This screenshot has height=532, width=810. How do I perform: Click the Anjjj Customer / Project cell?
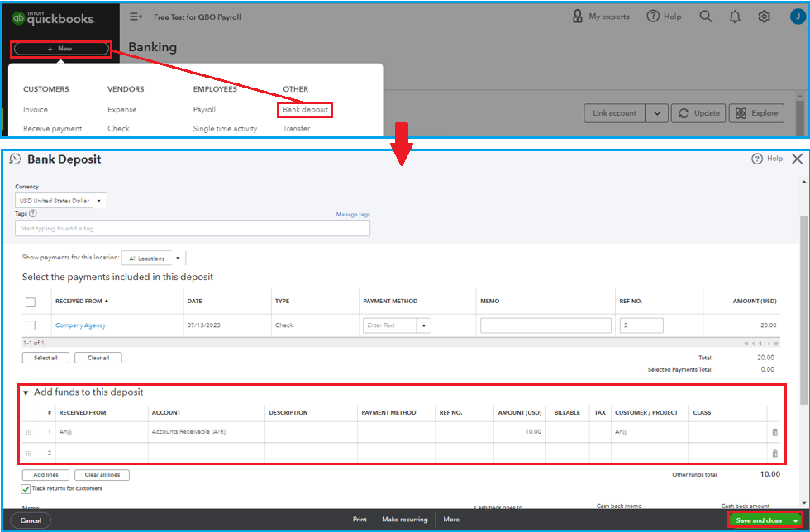[650, 432]
